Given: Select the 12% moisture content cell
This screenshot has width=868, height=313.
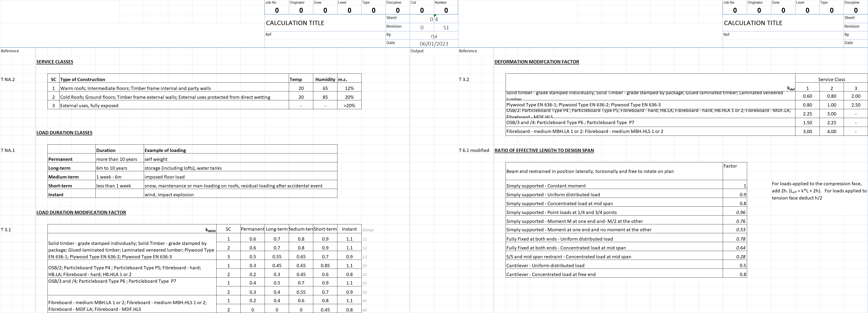Looking at the screenshot, I should 349,88.
